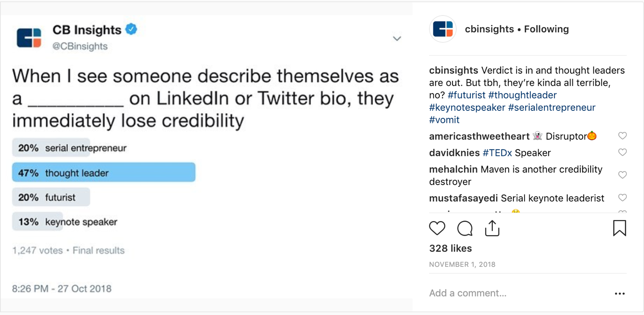Image resolution: width=644 pixels, height=315 pixels.
Task: Open the #TEDx hashtag in comments
Action: tap(497, 153)
